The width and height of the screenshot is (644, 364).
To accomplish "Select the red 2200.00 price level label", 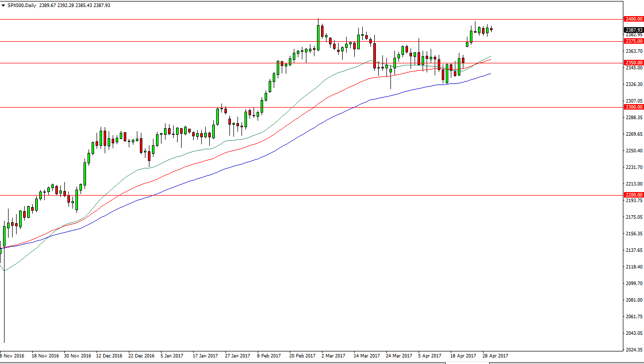I will click(633, 195).
